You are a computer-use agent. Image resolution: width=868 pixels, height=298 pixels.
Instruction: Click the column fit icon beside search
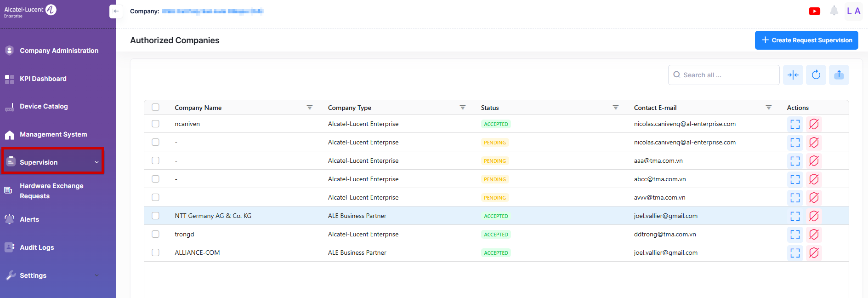point(793,75)
